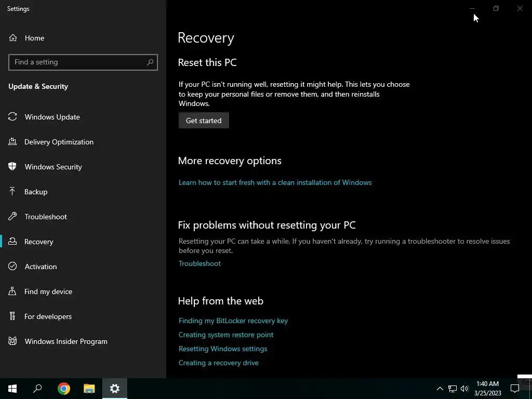This screenshot has height=399, width=532.
Task: Click into the Find a setting search box
Action: pos(83,62)
